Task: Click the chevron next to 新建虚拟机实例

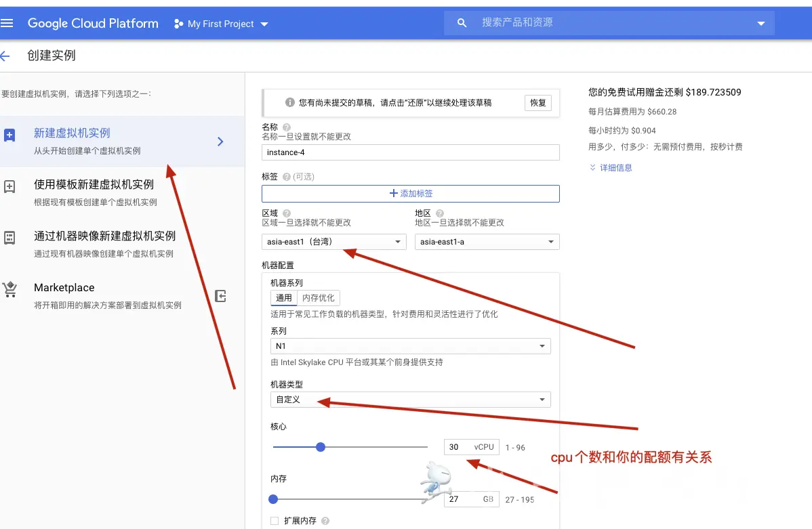Action: coord(220,142)
